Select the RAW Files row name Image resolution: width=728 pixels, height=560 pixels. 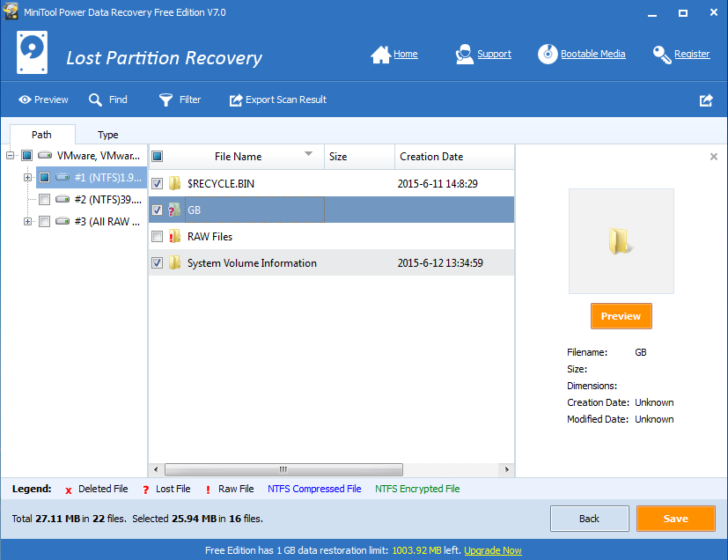(x=210, y=237)
